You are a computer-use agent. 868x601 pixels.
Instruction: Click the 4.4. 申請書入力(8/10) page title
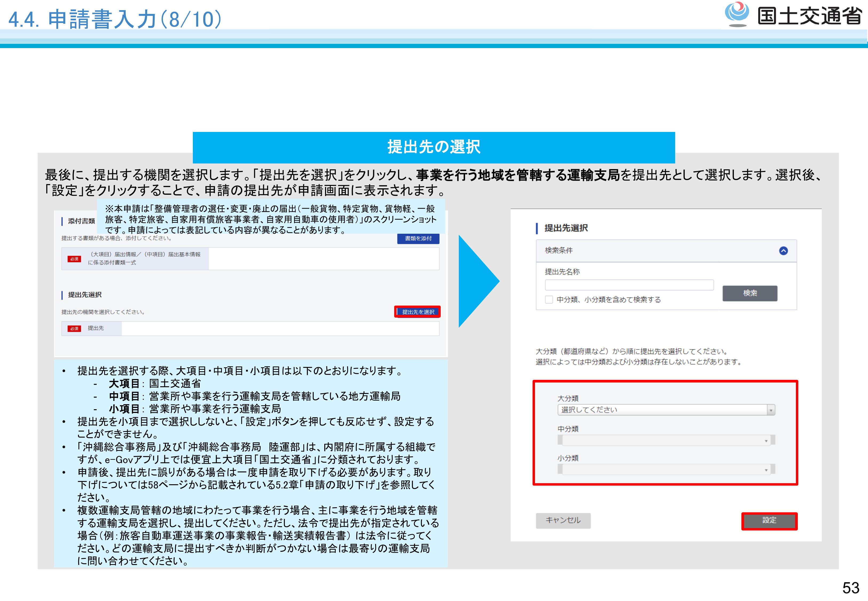click(115, 19)
